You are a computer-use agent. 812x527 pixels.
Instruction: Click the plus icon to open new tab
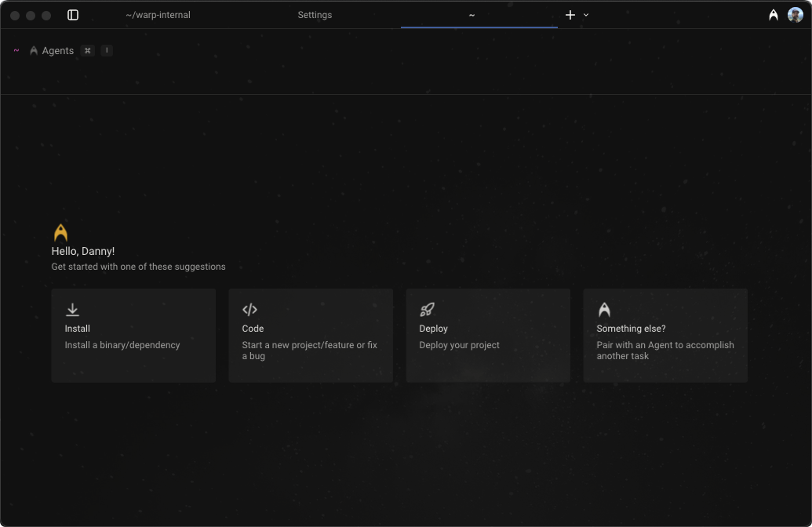pos(570,15)
